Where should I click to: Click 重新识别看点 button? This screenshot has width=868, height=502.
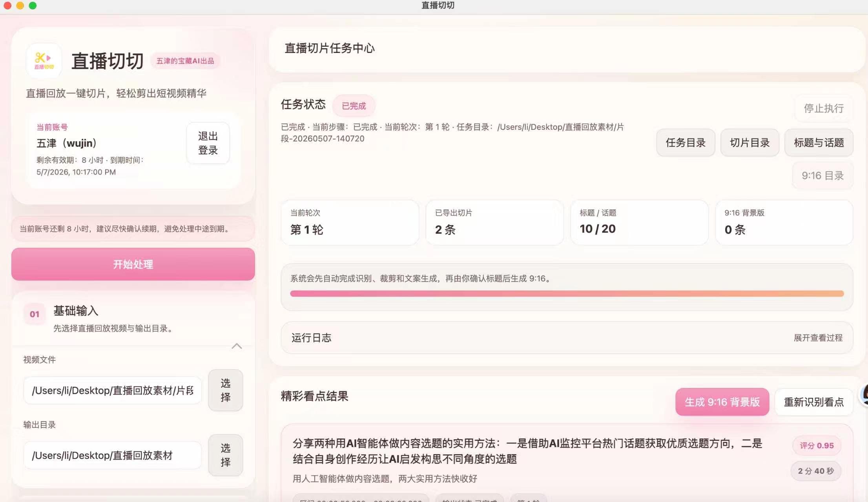[813, 402]
